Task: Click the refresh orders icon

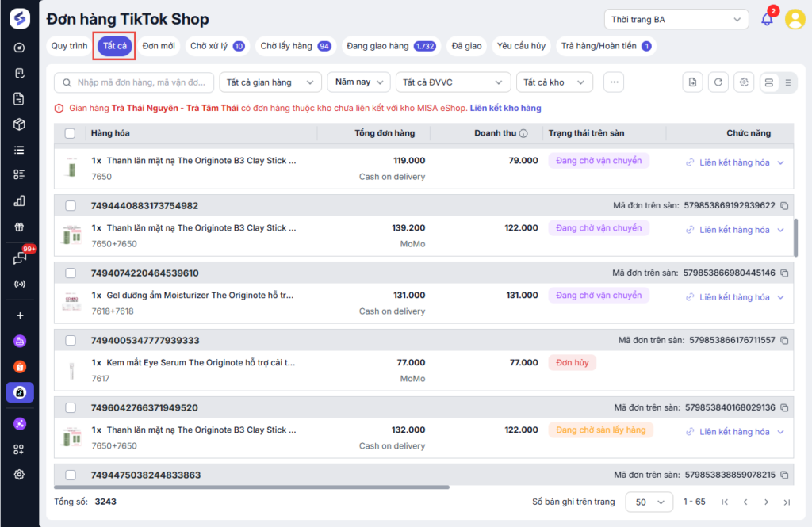Action: pyautogui.click(x=718, y=82)
